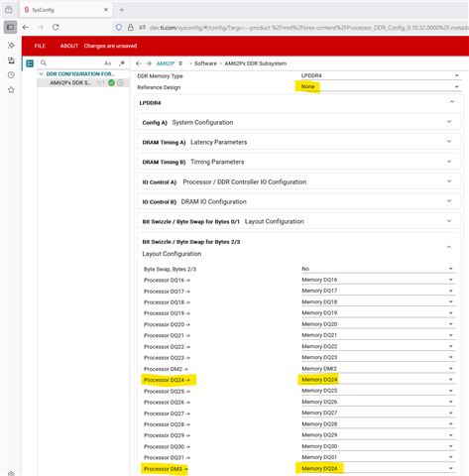Open Processor DQ31 mapping dropdown
The image size is (469, 476).
pos(379,457)
